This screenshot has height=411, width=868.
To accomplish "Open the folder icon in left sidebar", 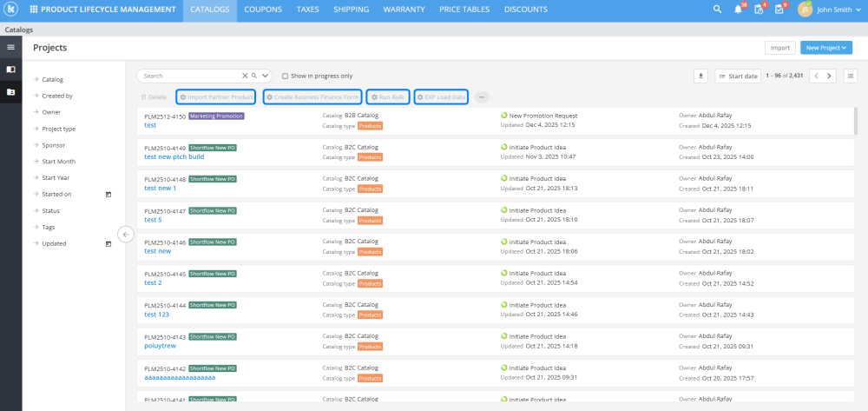I will [x=10, y=92].
